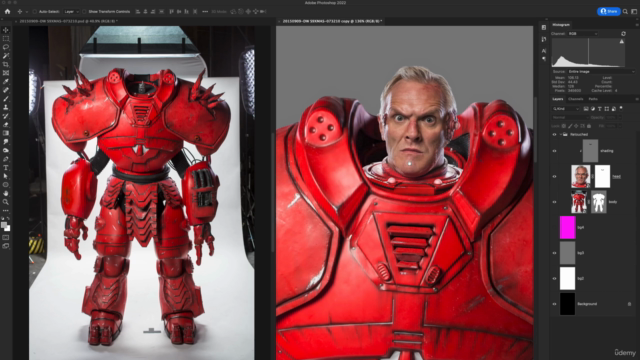Click the blue Share button
The height and width of the screenshot is (360, 640).
pos(609,11)
